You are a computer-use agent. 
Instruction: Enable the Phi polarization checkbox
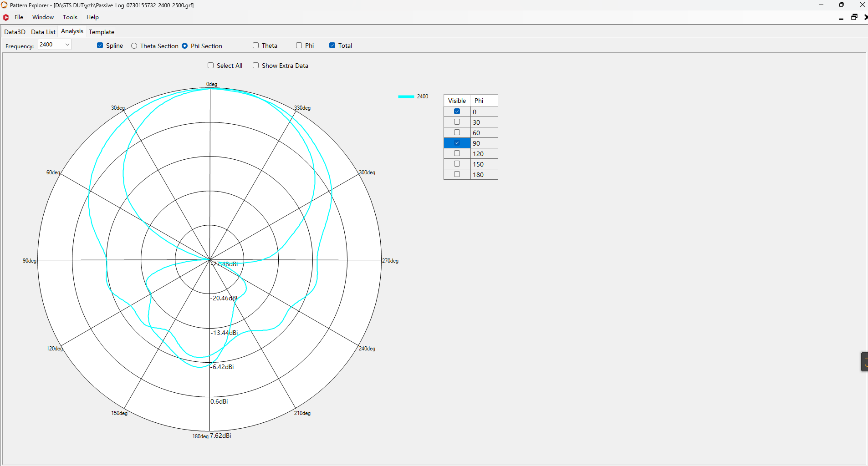tap(299, 46)
